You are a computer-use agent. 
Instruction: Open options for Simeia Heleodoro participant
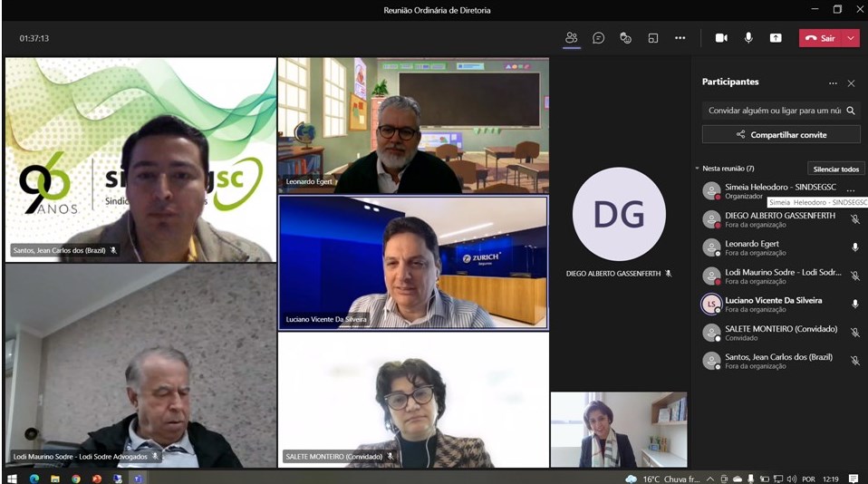pos(850,189)
